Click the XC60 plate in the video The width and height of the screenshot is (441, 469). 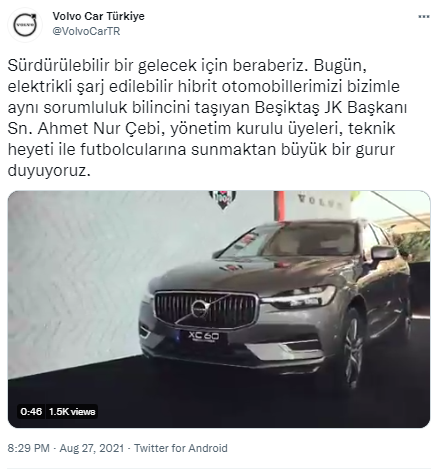click(204, 336)
